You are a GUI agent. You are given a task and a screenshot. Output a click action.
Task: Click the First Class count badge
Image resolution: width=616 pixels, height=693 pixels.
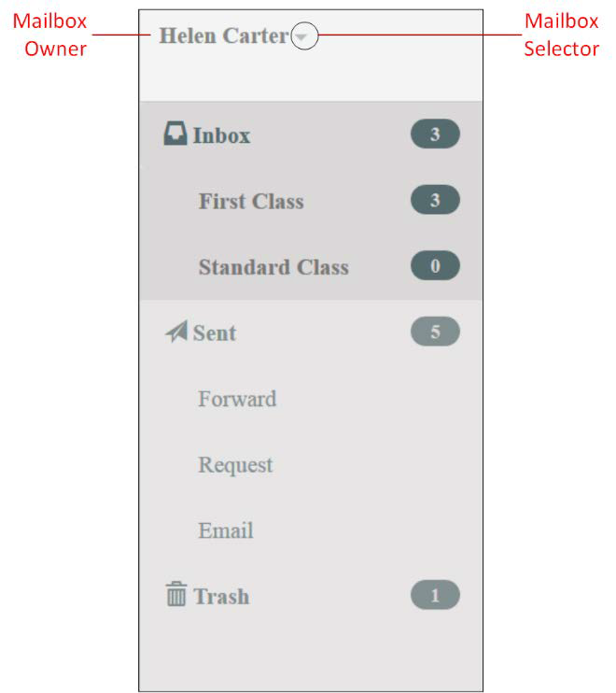pyautogui.click(x=435, y=200)
